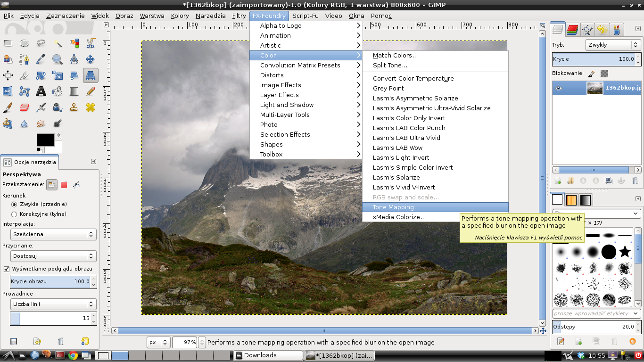Viewport: 644px width, 362px height.
Task: Select the Pencil tool
Action: click(91, 91)
